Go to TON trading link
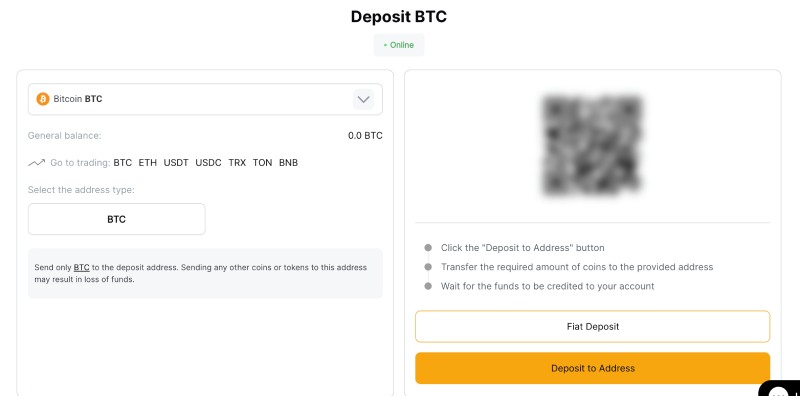800x396 pixels. 262,163
